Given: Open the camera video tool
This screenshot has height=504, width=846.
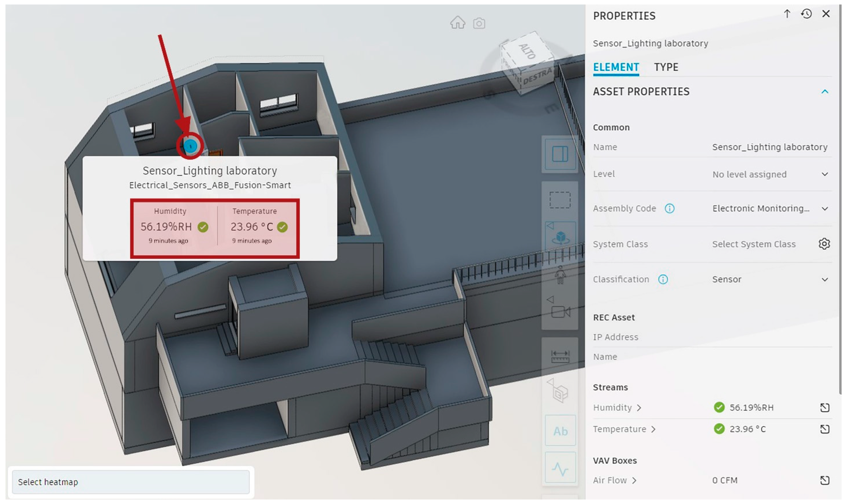Looking at the screenshot, I should 560,311.
